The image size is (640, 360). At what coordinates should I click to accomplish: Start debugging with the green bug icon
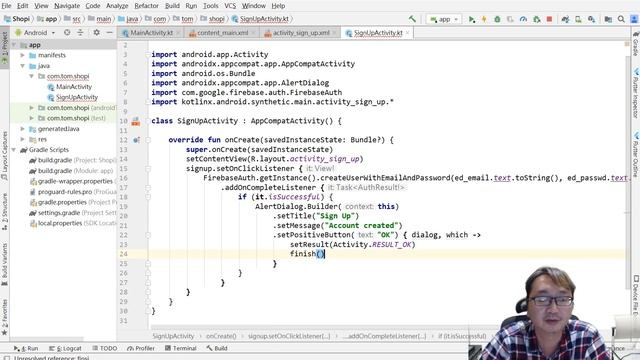(497, 19)
